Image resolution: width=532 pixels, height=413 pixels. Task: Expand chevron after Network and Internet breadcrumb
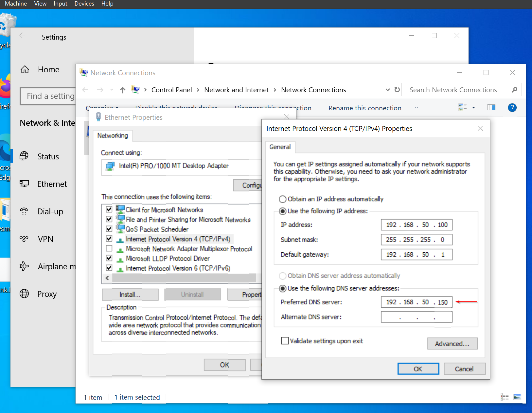click(275, 90)
